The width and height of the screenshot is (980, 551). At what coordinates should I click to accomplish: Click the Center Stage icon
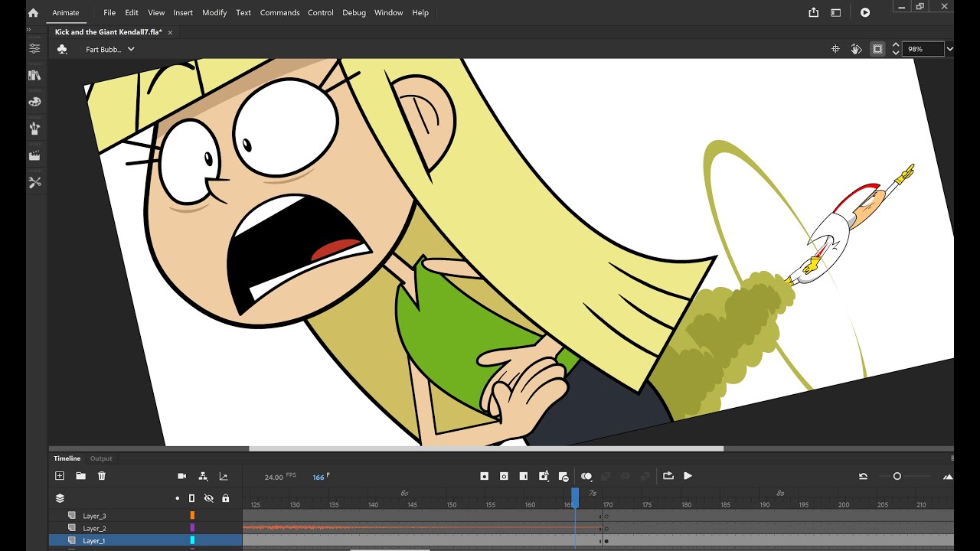[x=835, y=49]
